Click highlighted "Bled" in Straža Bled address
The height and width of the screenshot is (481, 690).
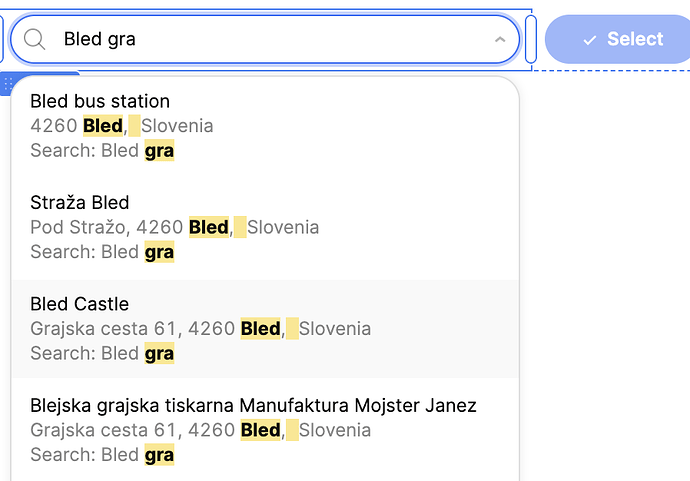coord(209,228)
